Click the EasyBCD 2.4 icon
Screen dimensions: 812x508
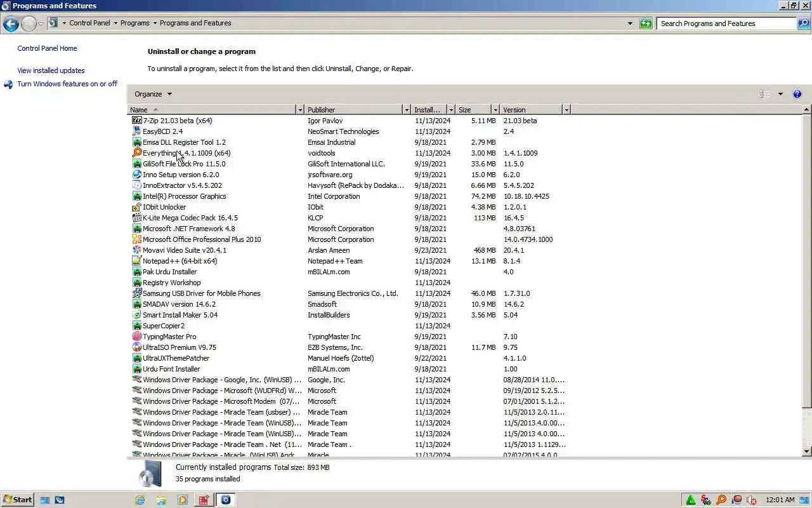137,131
